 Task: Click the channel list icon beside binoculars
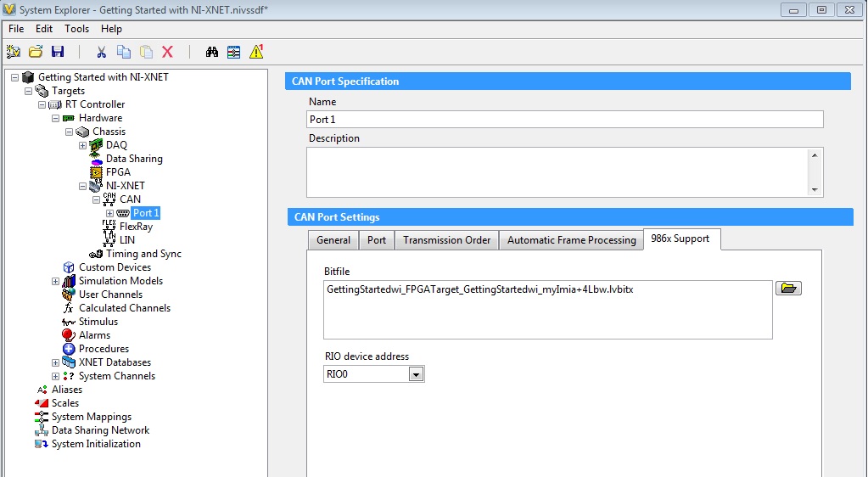pos(234,52)
